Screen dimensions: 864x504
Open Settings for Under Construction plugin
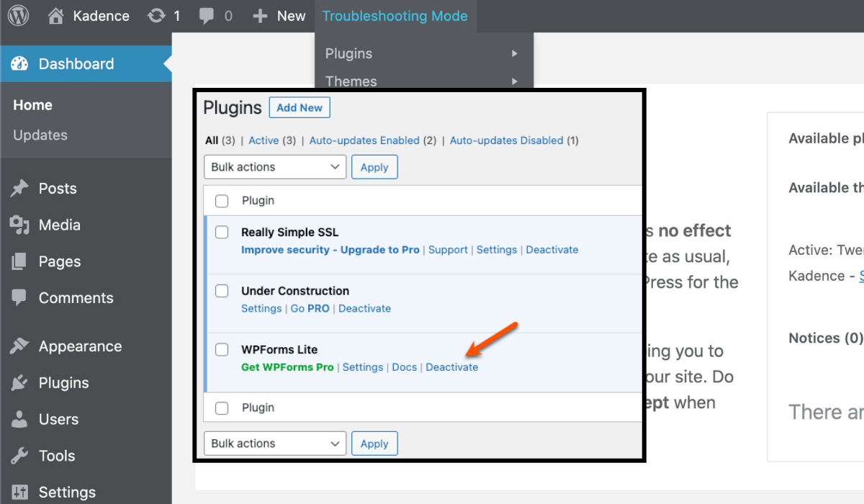(261, 308)
